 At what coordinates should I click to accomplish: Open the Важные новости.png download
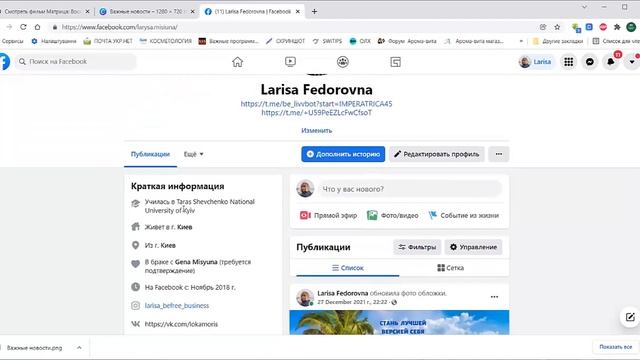pyautogui.click(x=34, y=348)
